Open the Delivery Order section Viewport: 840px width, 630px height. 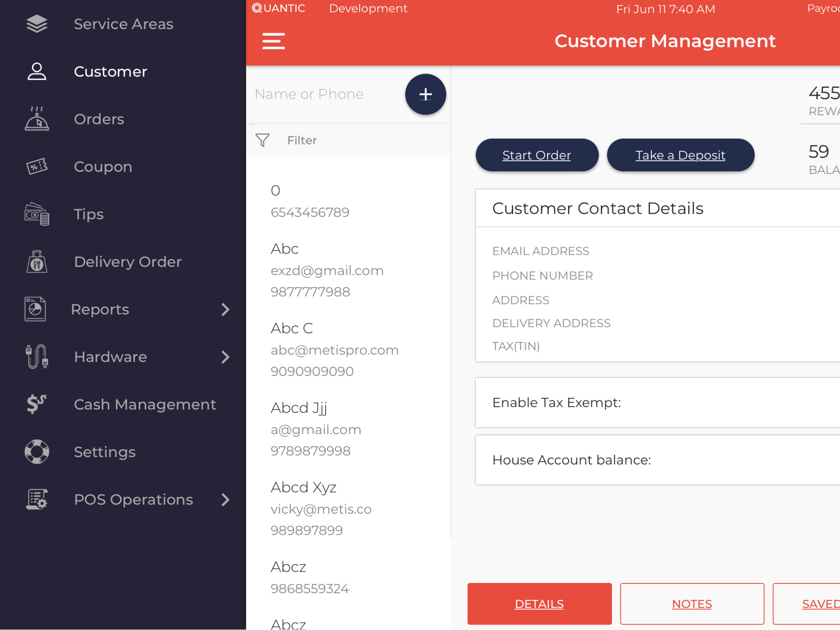(128, 261)
